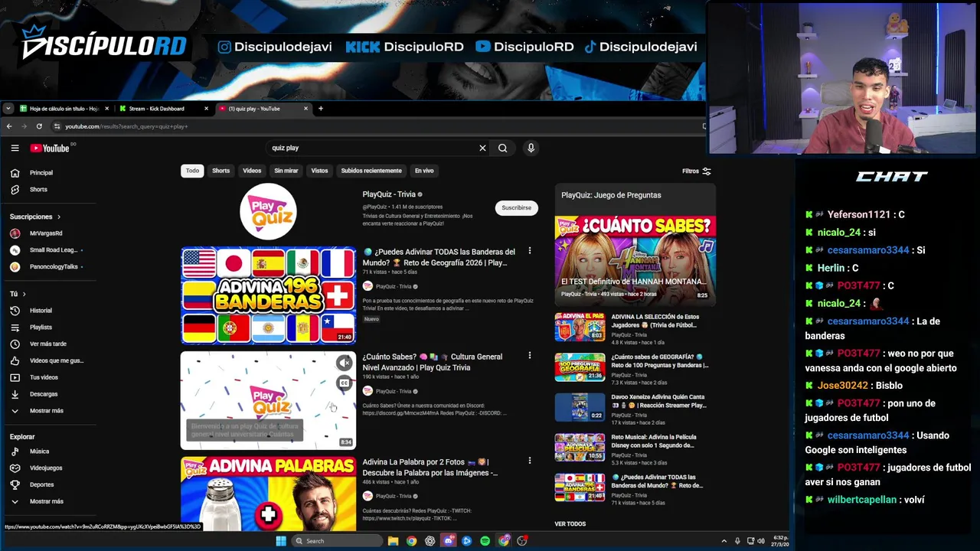This screenshot has height=551, width=980.
Task: Go back with browser back arrow
Action: point(9,126)
